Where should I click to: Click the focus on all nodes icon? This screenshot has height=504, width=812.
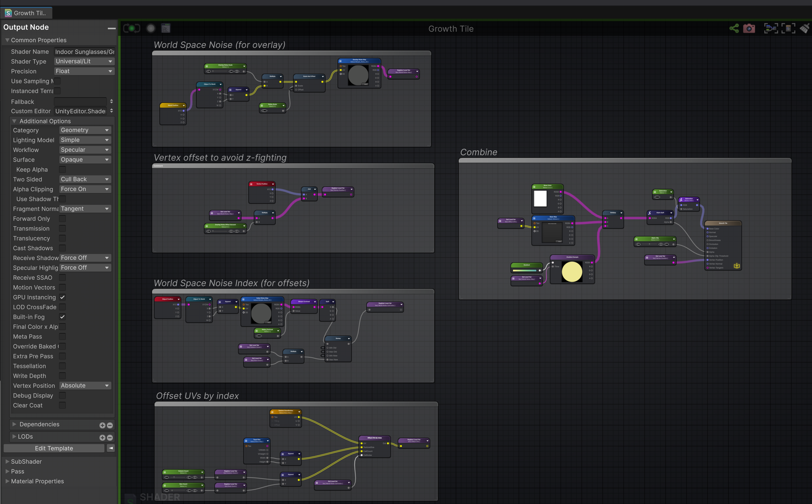[771, 28]
